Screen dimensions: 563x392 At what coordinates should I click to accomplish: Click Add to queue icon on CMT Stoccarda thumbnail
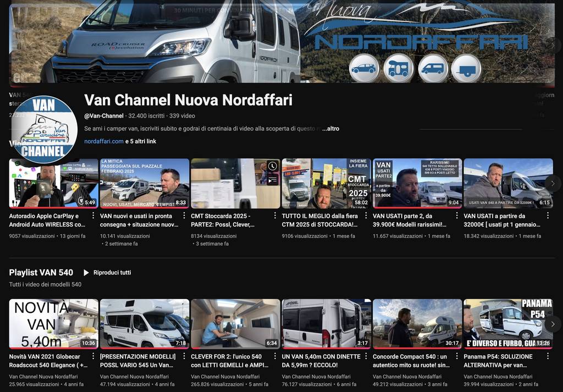coord(273,179)
